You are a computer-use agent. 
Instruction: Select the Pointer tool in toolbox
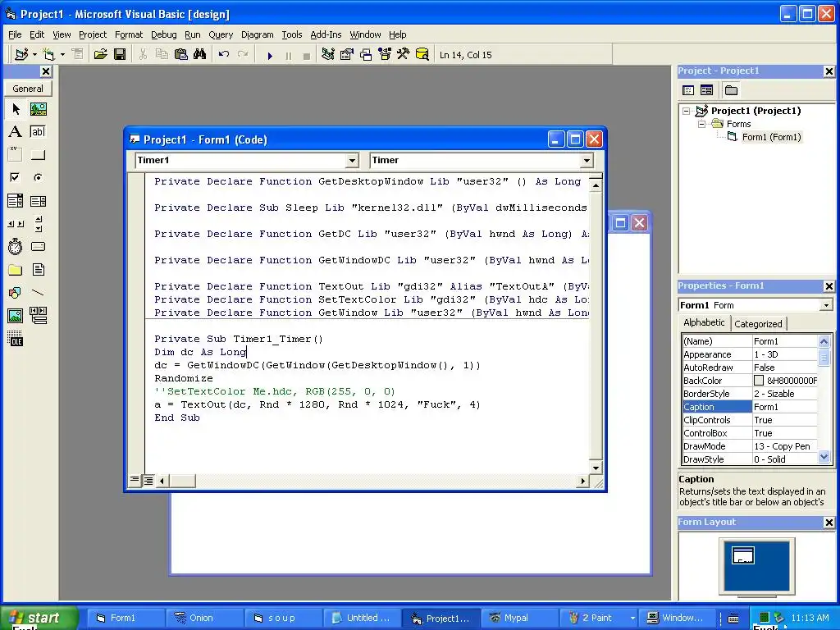point(16,109)
